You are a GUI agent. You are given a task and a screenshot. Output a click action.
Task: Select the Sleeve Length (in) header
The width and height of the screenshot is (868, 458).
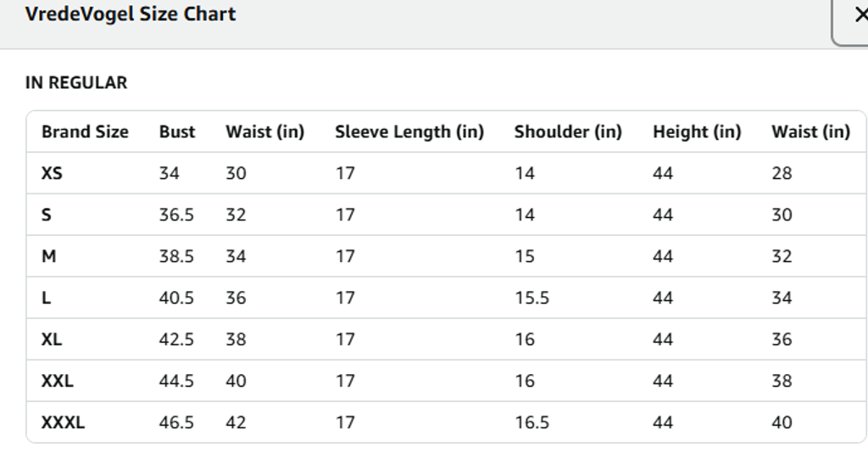[409, 131]
